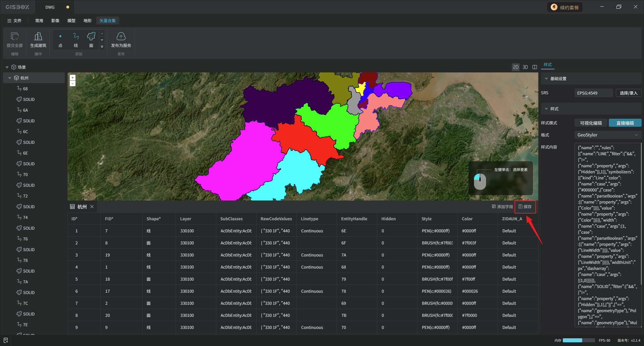Click the Add Field (添加字段) button
The height and width of the screenshot is (346, 644).
[x=502, y=207]
